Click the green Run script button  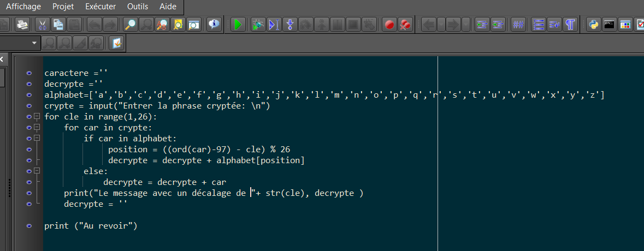(238, 25)
